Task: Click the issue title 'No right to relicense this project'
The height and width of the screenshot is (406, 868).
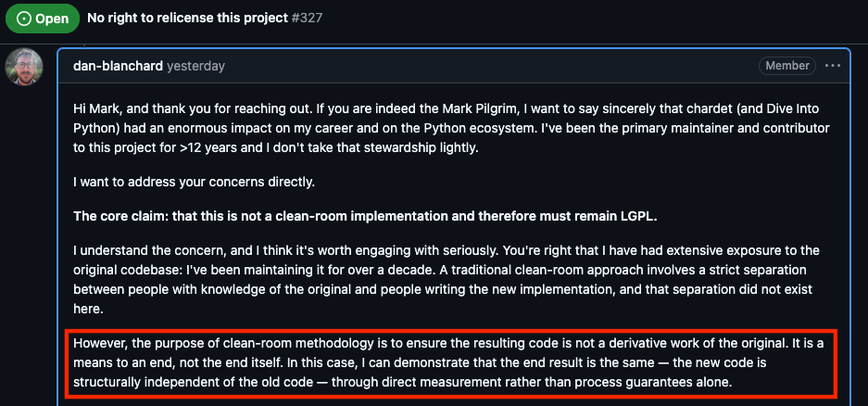Action: coord(188,18)
